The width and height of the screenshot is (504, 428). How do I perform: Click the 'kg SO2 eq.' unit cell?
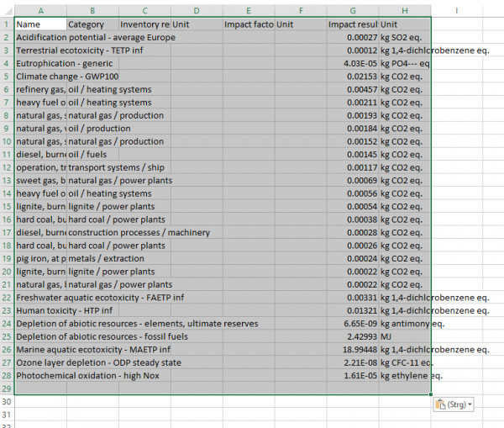[x=405, y=37]
